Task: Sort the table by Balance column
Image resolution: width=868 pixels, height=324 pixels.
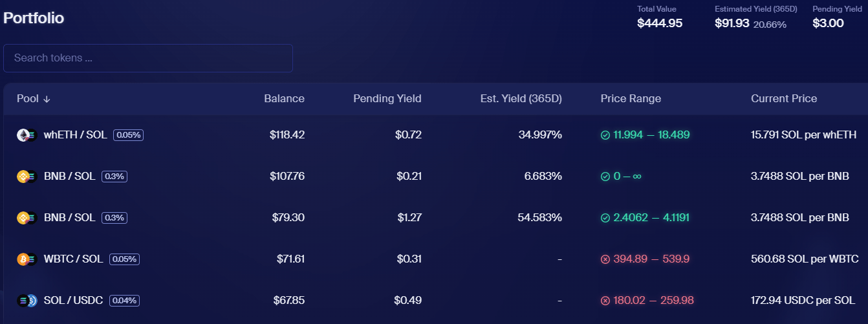Action: pos(284,99)
